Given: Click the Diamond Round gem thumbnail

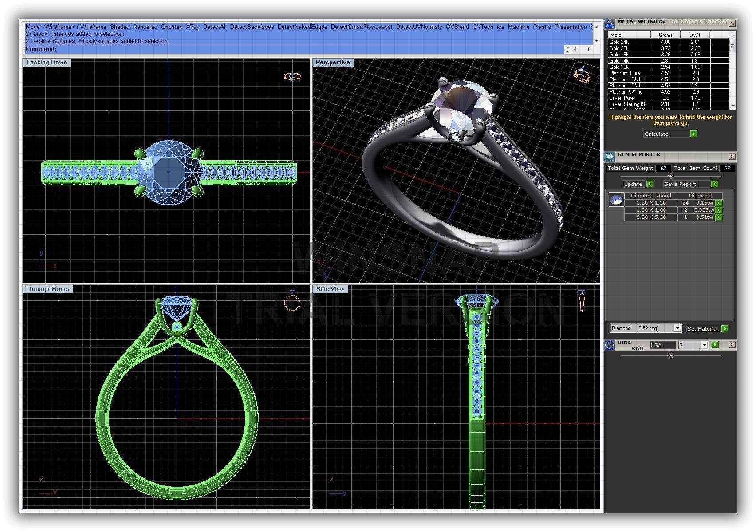Looking at the screenshot, I should pyautogui.click(x=616, y=200).
